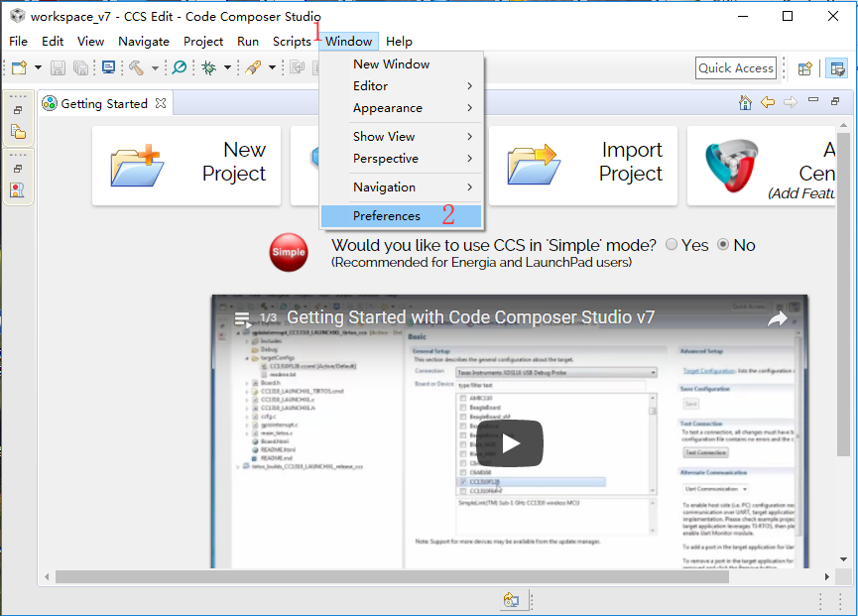Click the Save All toolbar icon
This screenshot has width=858, height=616.
[x=81, y=67]
